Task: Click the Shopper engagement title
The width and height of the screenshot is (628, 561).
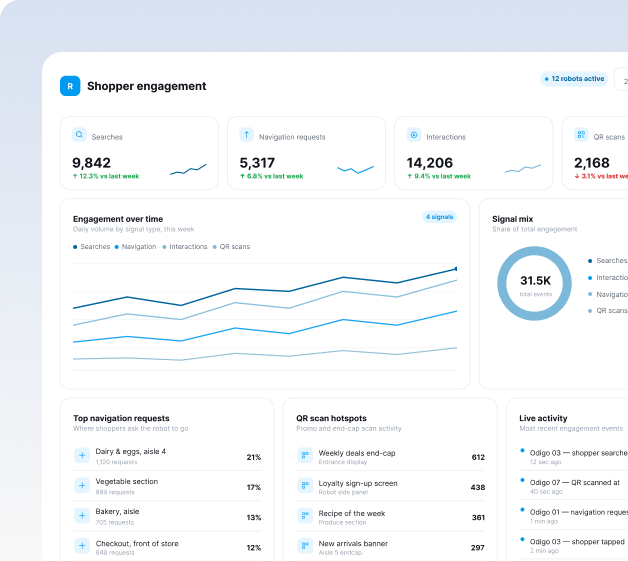Action: tap(147, 86)
